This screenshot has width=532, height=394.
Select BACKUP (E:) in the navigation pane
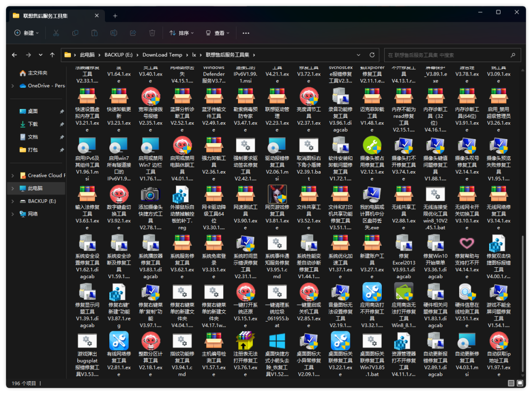(x=38, y=201)
